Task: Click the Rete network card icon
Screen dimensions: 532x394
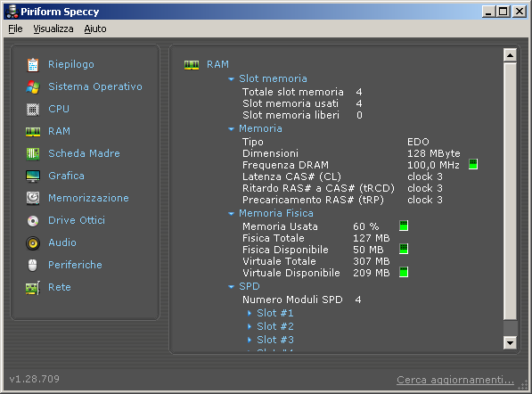Action: coord(33,288)
